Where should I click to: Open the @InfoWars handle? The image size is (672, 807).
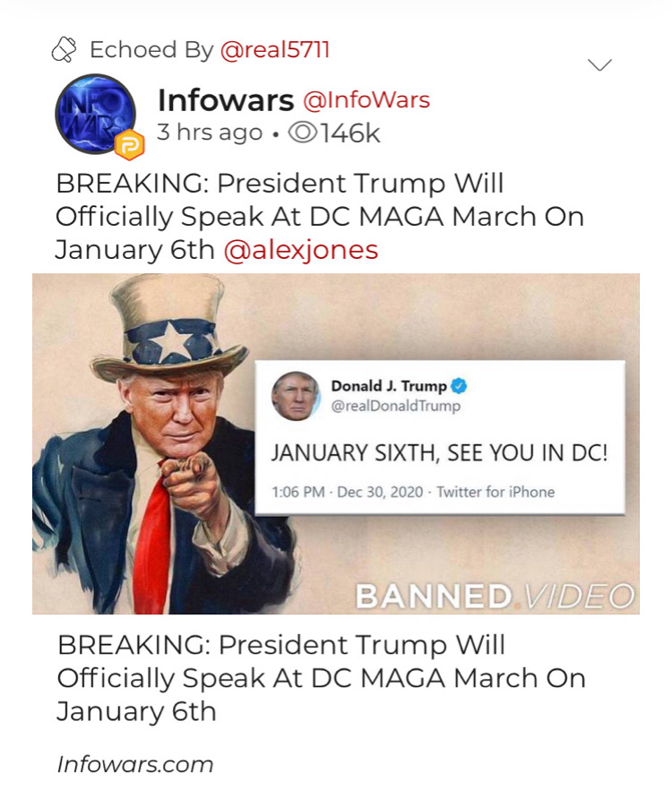point(366,99)
